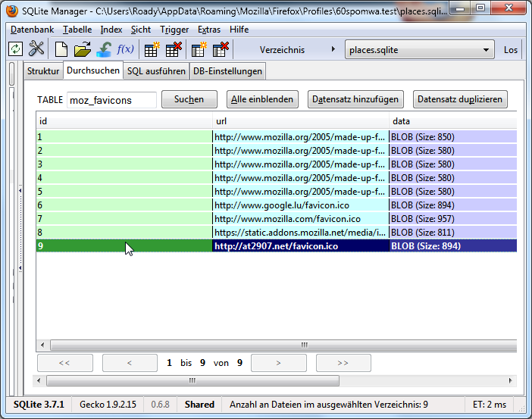This screenshot has height=419, width=532.
Task: Open the Index menu
Action: (x=111, y=30)
